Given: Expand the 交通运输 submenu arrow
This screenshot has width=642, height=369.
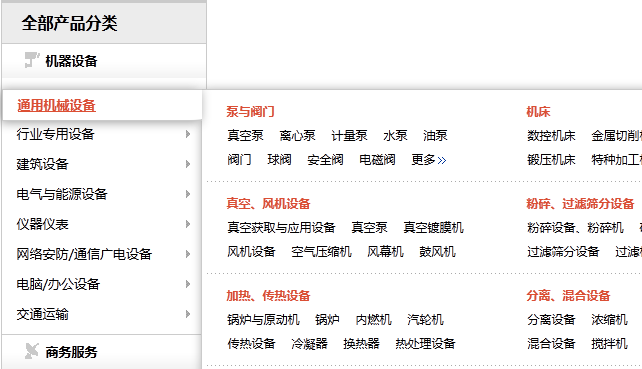Looking at the screenshot, I should (x=188, y=314).
